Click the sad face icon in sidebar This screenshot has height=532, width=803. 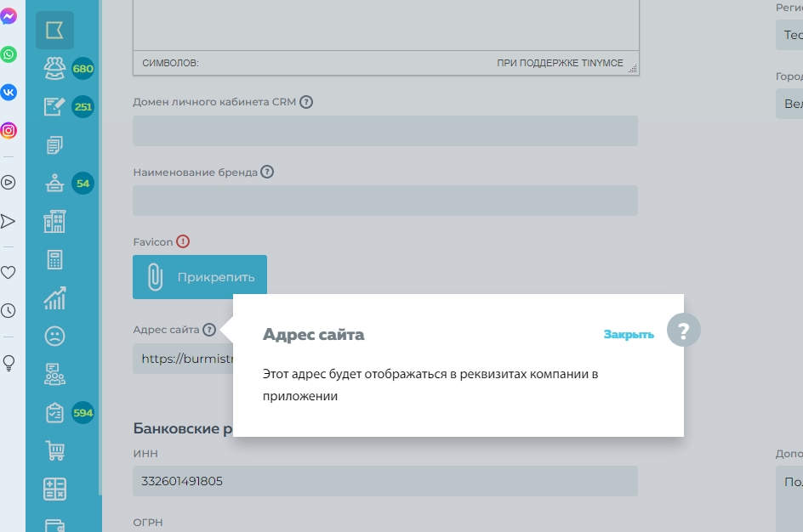pos(54,337)
